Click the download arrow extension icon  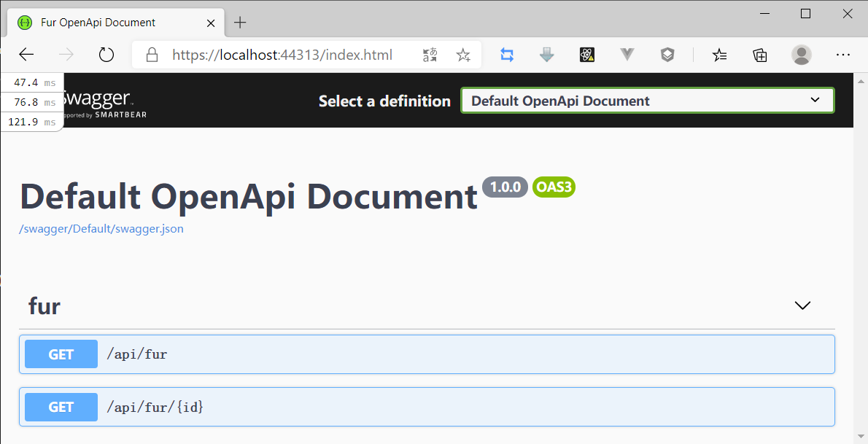[x=547, y=55]
